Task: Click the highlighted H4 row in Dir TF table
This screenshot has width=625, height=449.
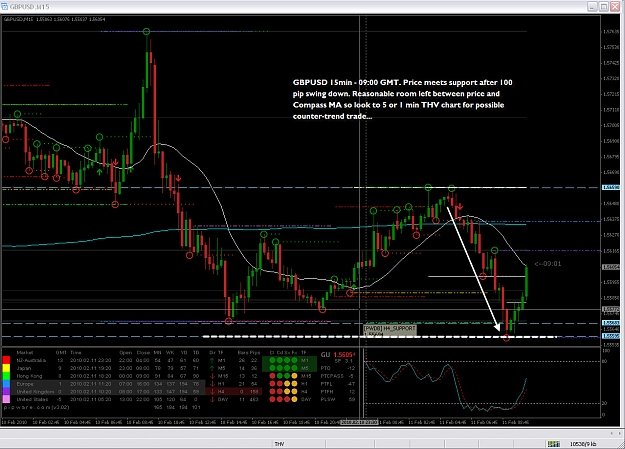Action: point(235,392)
